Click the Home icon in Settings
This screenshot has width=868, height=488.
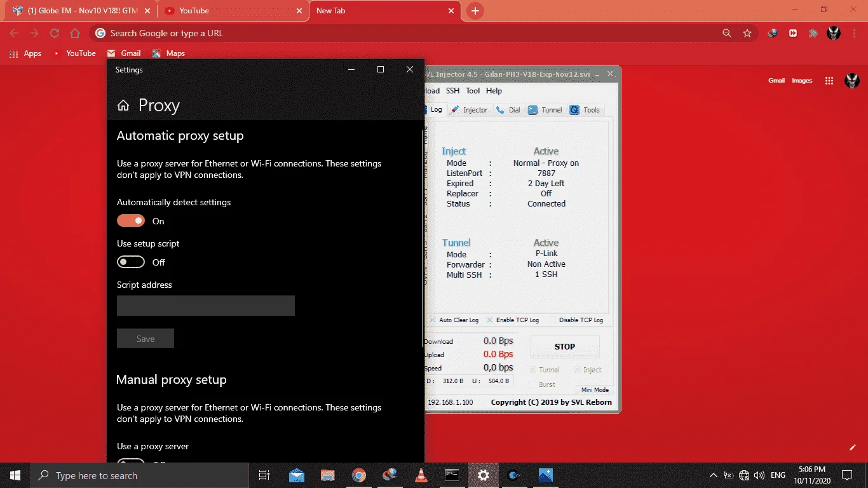[x=123, y=105]
